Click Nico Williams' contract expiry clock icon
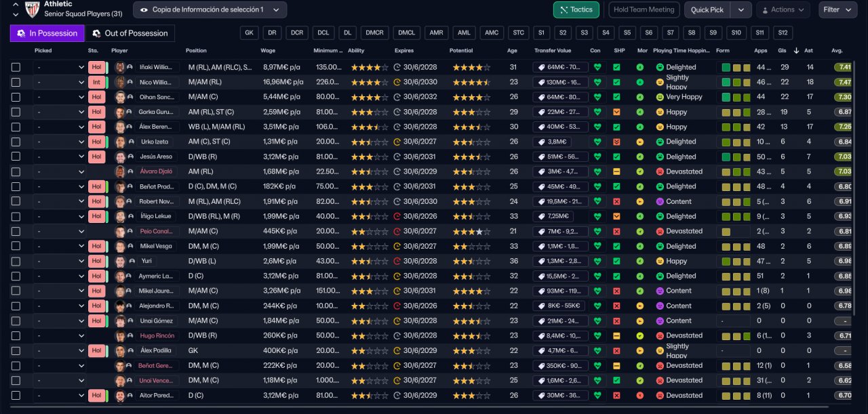 click(x=397, y=82)
